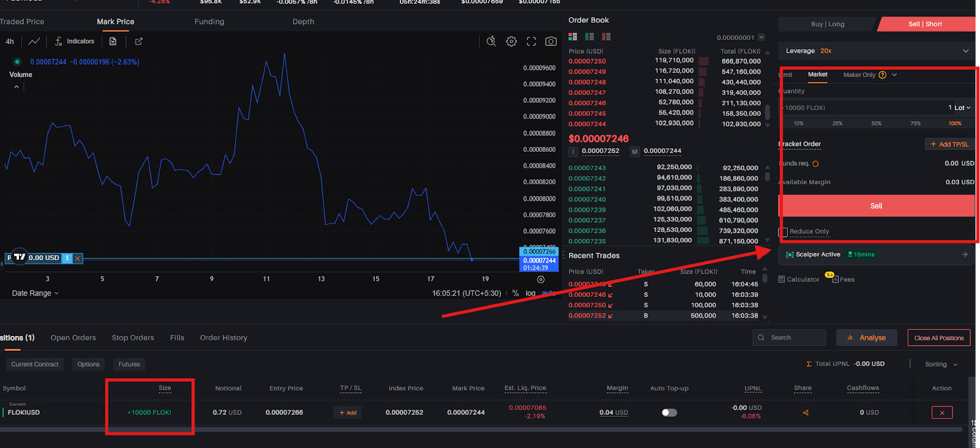Select bid price 0.00007243 in order book
The width and height of the screenshot is (980, 448).
point(587,168)
